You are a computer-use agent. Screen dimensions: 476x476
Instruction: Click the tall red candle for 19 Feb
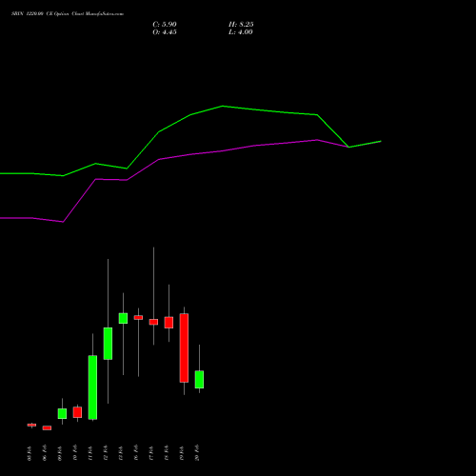[184, 347]
